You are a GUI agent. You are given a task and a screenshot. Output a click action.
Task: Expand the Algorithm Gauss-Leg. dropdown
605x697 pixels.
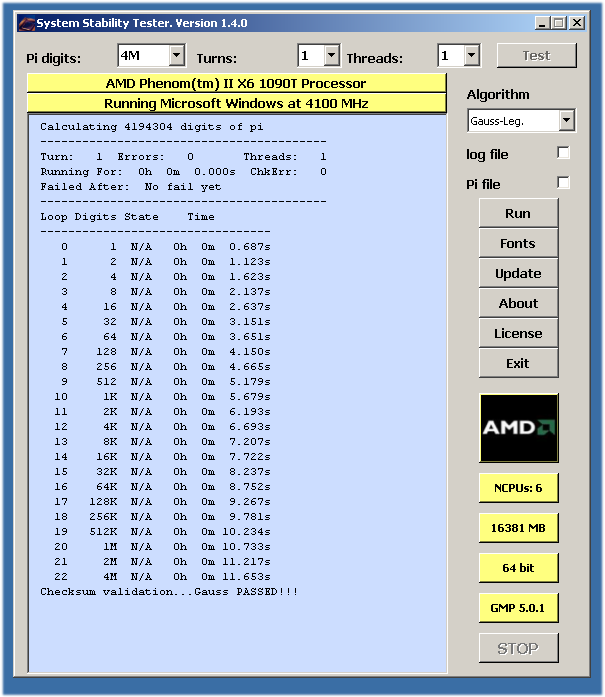point(566,120)
